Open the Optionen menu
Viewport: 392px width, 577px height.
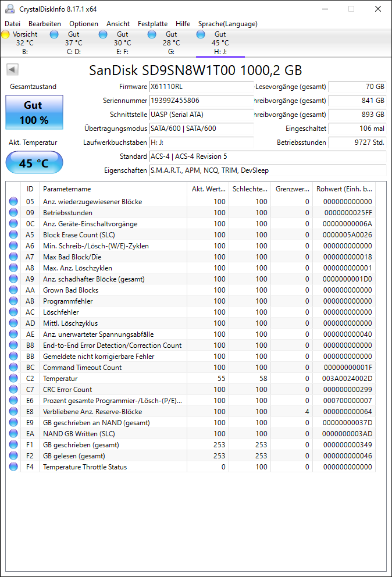(x=84, y=23)
